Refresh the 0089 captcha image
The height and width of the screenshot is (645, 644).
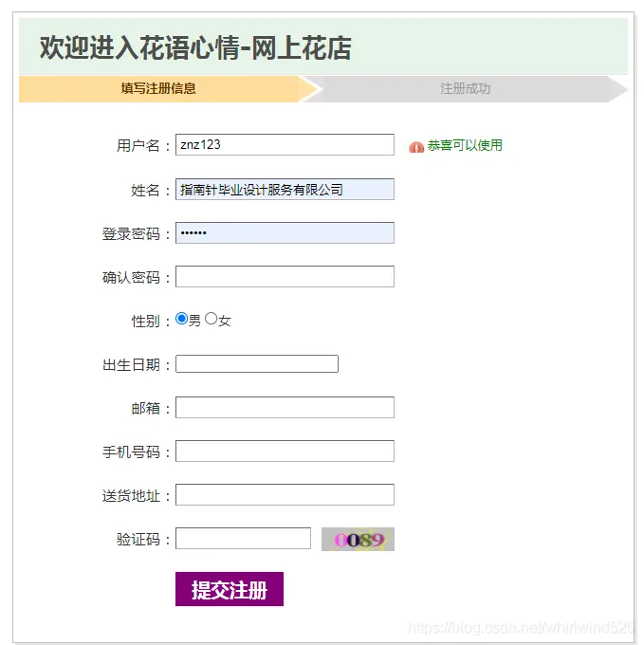click(358, 539)
